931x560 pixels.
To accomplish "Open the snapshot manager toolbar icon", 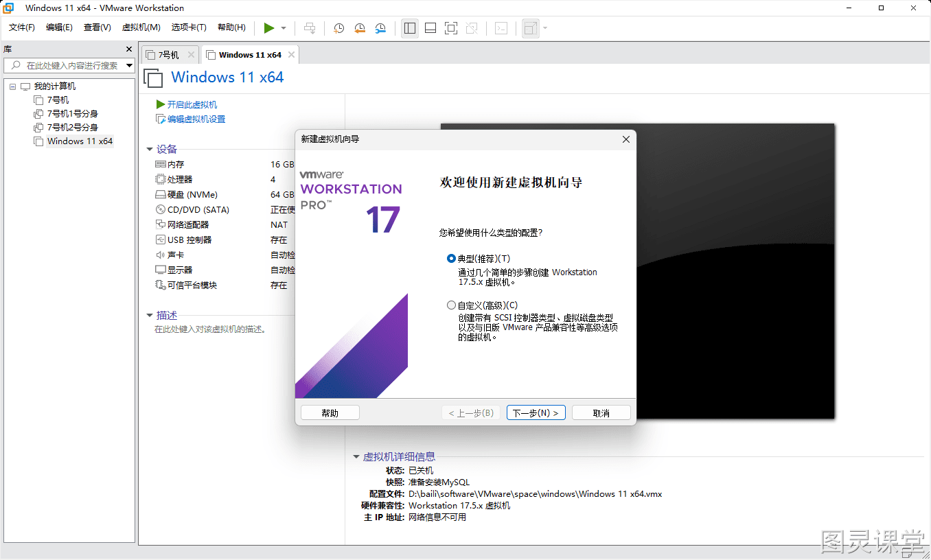I will tap(381, 28).
